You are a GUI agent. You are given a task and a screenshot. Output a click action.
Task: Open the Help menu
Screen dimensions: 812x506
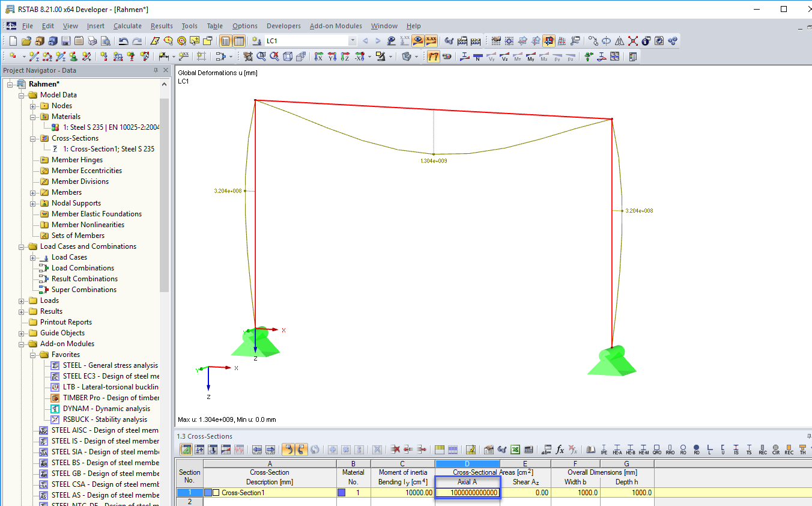coord(413,26)
